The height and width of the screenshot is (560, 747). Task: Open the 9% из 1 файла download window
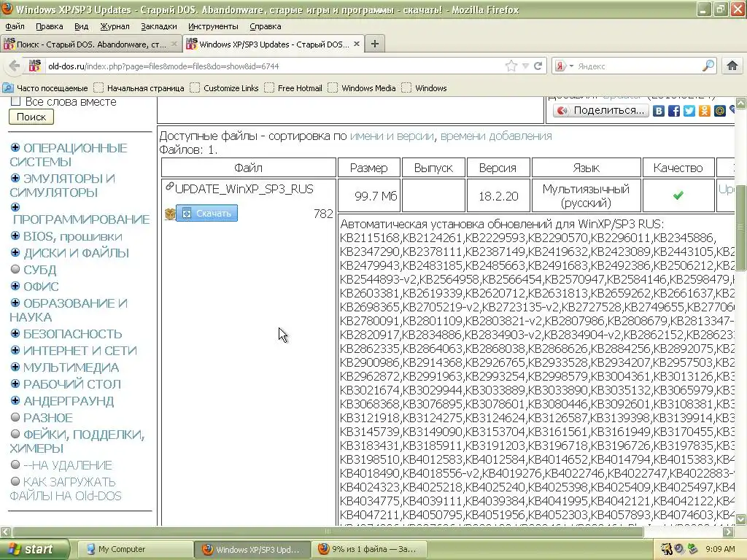pyautogui.click(x=368, y=549)
